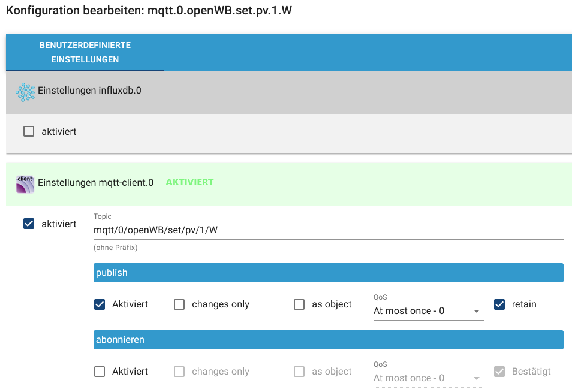Check the publish as object box
Image resolution: width=572 pixels, height=392 pixels.
(x=299, y=304)
